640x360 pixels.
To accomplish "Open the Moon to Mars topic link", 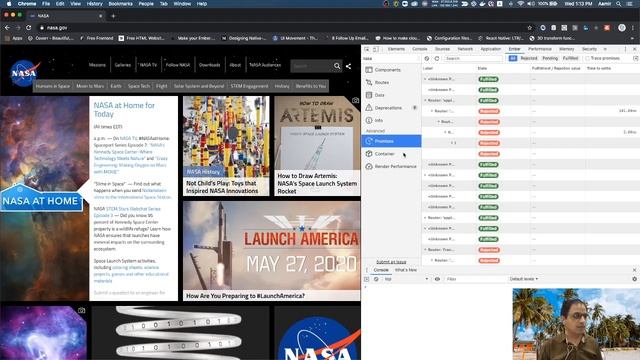I will 90,86.
